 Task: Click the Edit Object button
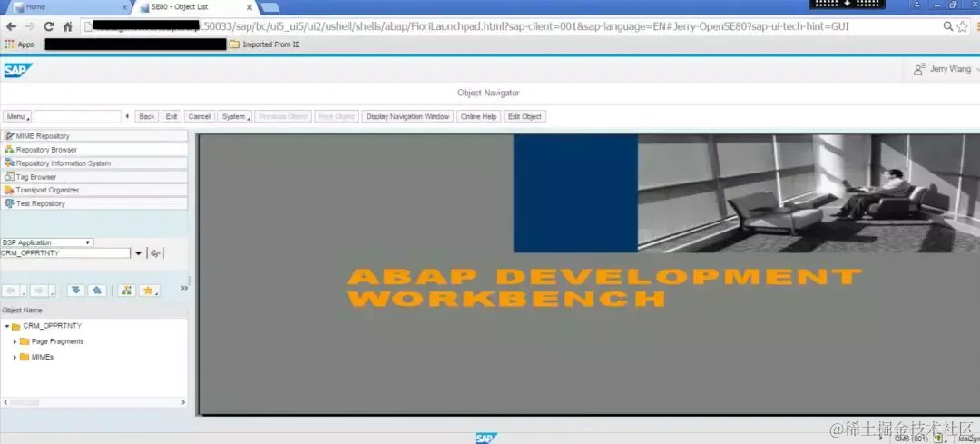525,116
